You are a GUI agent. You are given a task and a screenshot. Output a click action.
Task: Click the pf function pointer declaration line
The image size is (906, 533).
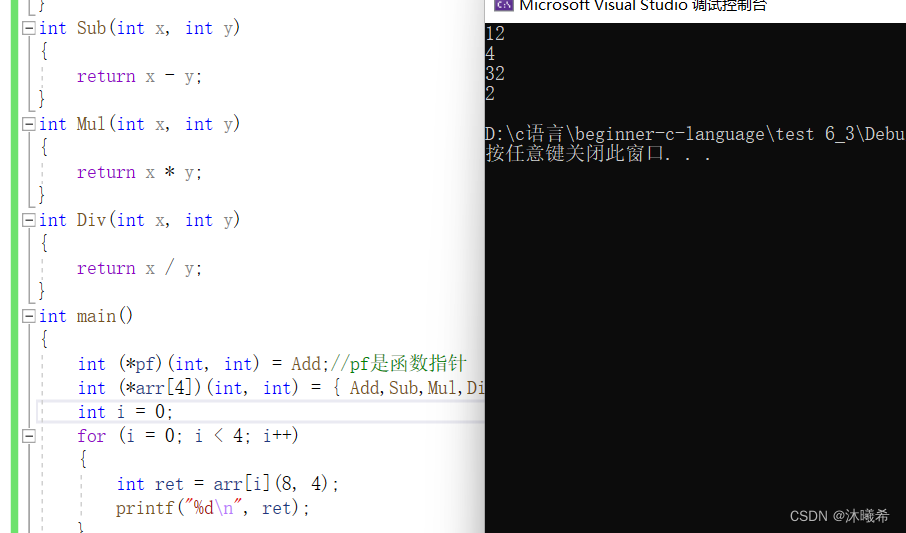click(x=272, y=364)
